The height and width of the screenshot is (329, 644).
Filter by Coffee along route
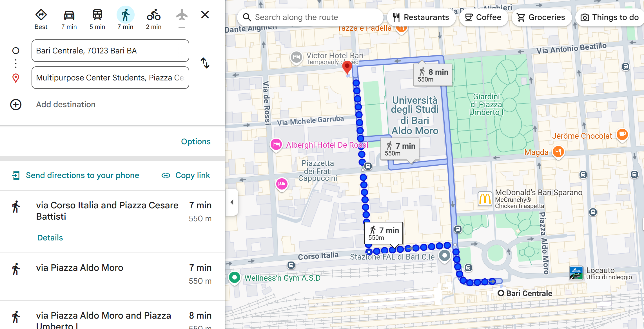[x=483, y=17]
